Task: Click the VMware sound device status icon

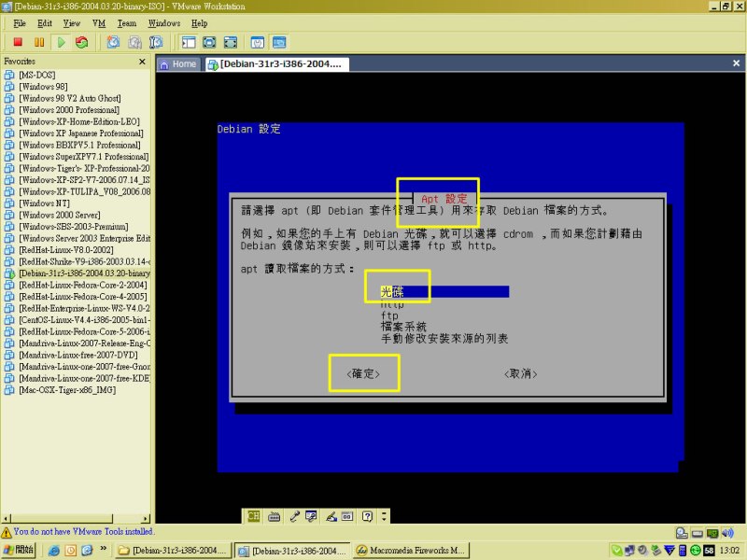Action: pyautogui.click(x=727, y=532)
